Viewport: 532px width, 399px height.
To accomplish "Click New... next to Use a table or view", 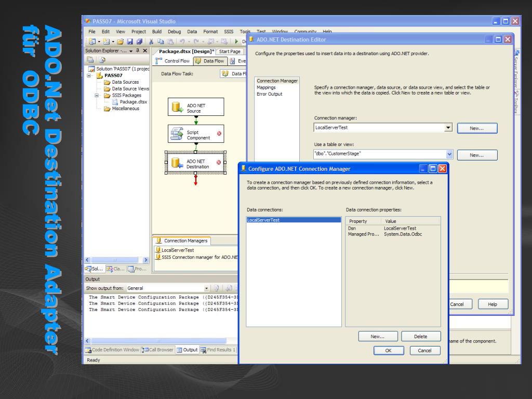I will (477, 155).
